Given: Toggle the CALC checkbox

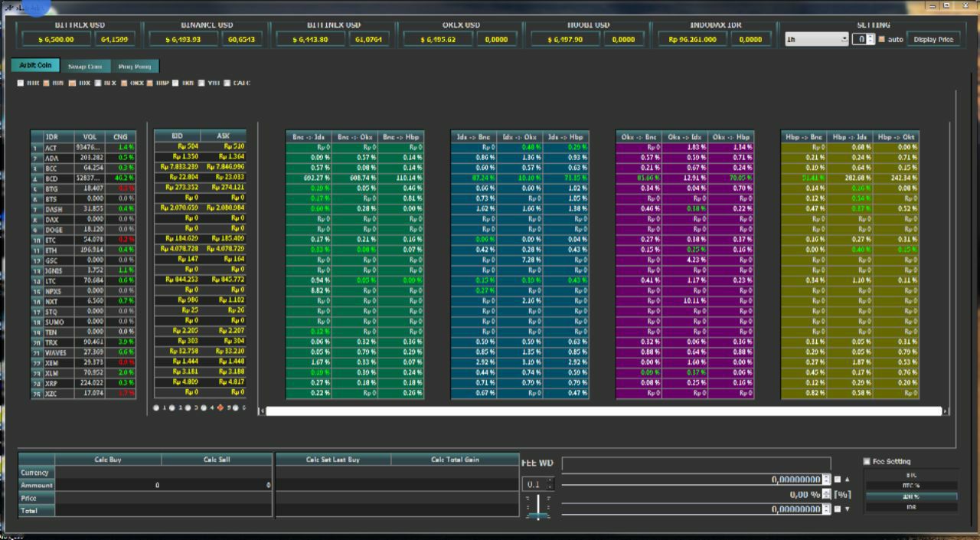Looking at the screenshot, I should pyautogui.click(x=227, y=83).
